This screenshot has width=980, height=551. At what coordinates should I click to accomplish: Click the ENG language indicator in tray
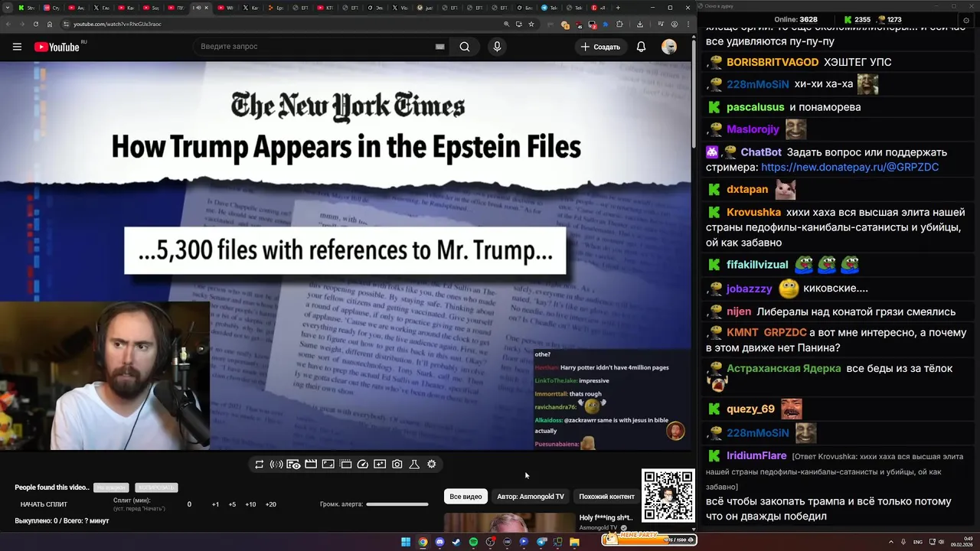coord(918,542)
